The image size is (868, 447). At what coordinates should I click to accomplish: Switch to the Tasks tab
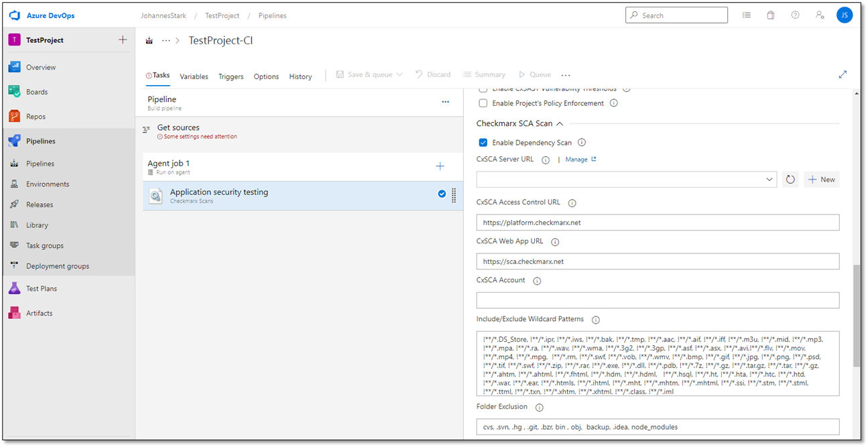pos(158,76)
